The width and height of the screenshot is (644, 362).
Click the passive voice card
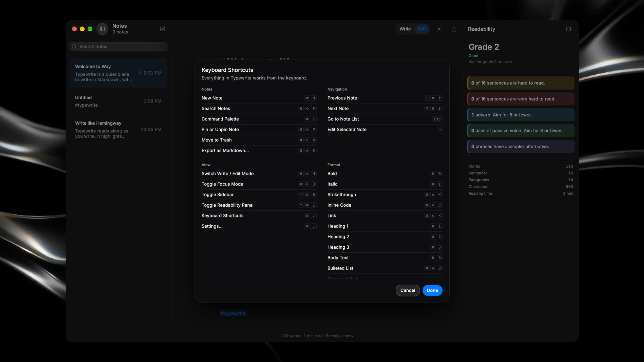[521, 130]
